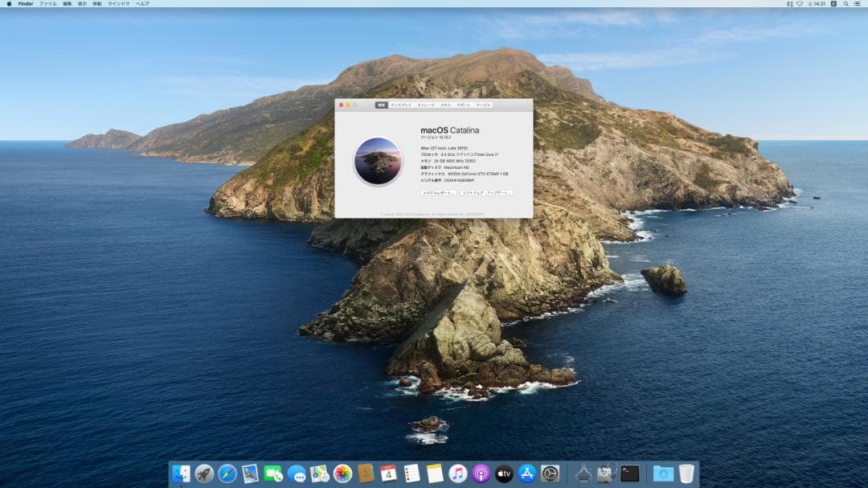Image resolution: width=868 pixels, height=488 pixels.
Task: Launch Apple Music from the Dock
Action: 457,472
